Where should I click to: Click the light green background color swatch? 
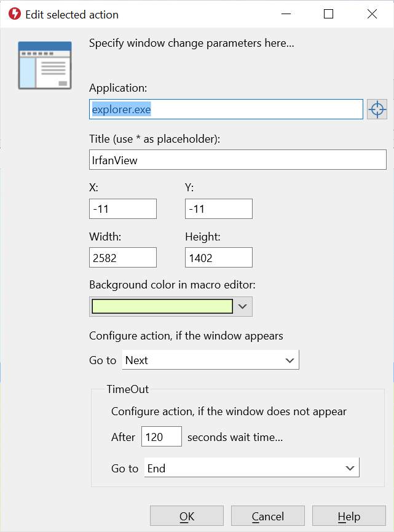162,306
